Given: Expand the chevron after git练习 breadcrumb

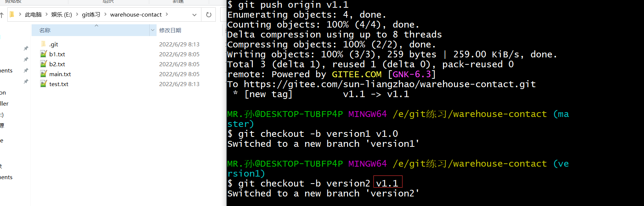Looking at the screenshot, I should (x=105, y=14).
